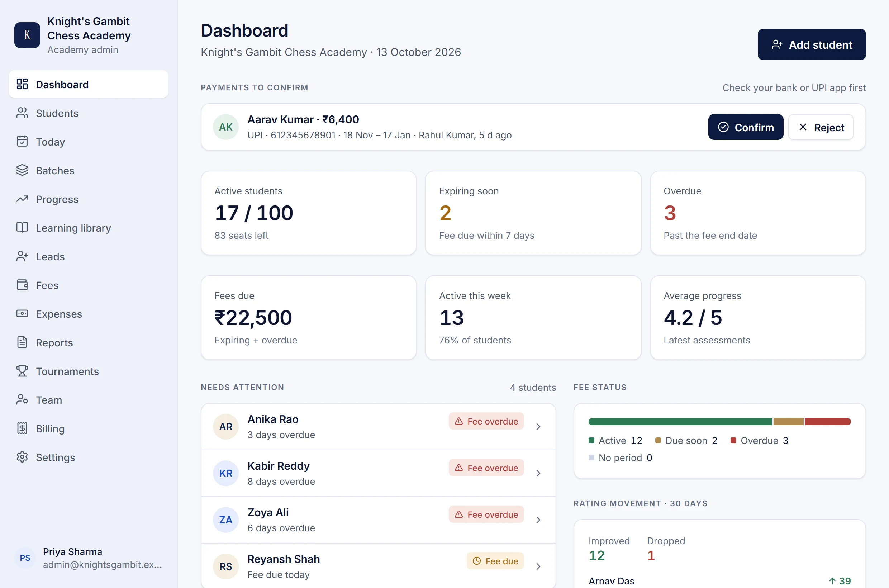Open Kabir Reddy row chevron

(538, 473)
